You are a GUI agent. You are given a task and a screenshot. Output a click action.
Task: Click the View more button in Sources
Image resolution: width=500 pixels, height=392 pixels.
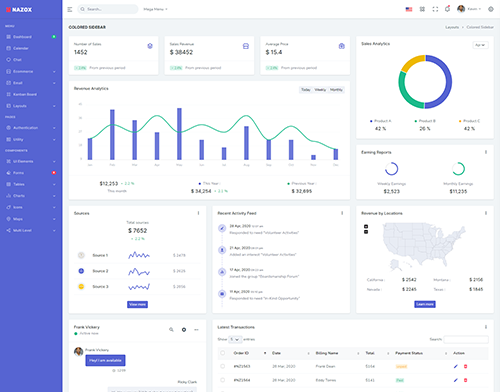pyautogui.click(x=137, y=304)
